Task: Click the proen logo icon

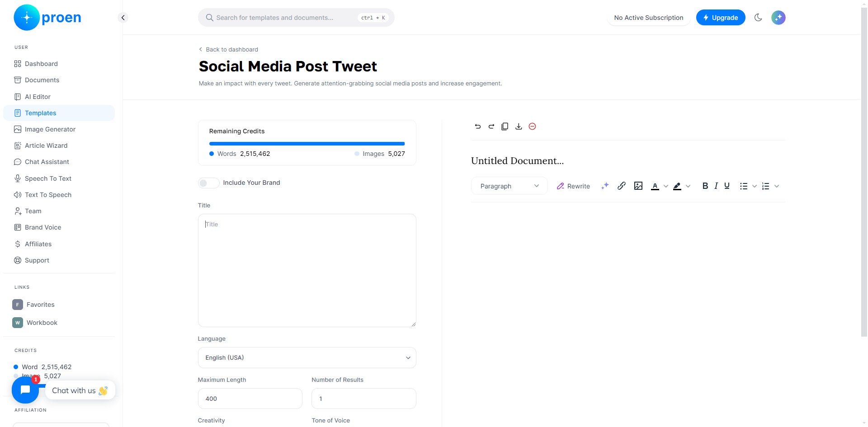Action: tap(27, 18)
